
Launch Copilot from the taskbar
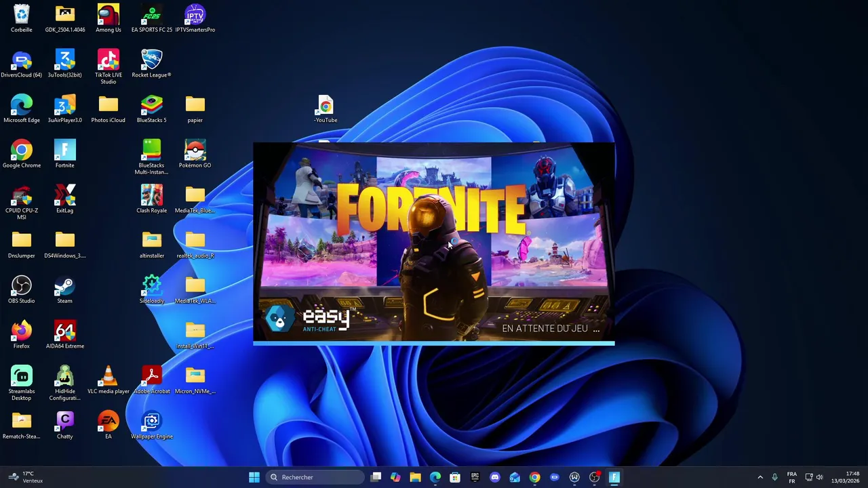395,477
